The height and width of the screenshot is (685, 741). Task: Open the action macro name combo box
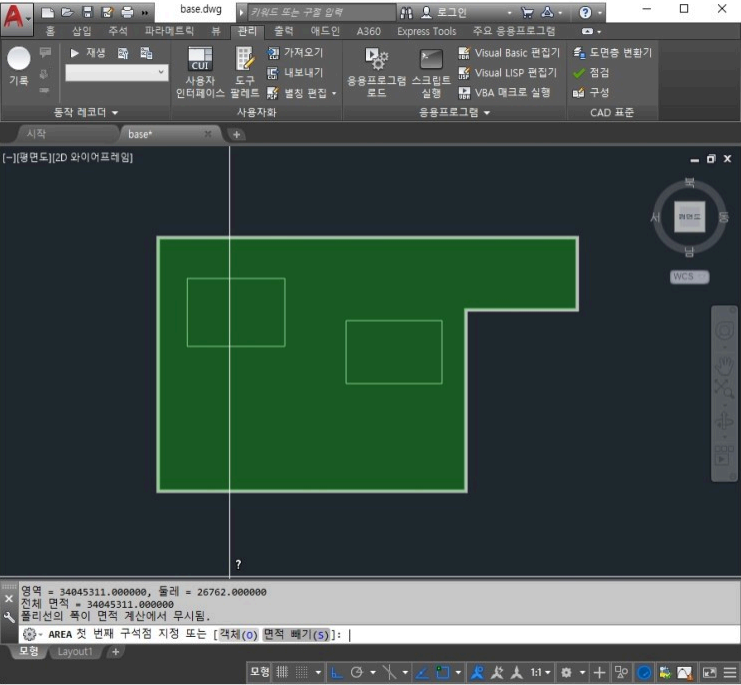[117, 73]
